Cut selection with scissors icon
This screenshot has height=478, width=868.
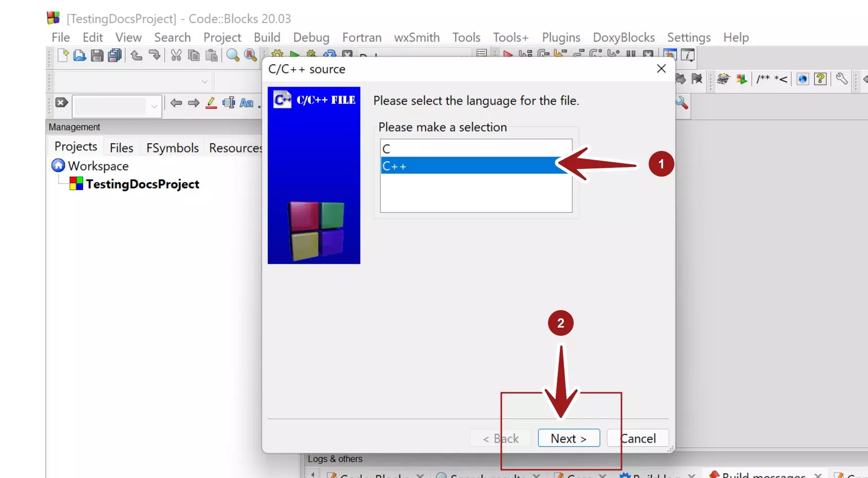coord(176,55)
